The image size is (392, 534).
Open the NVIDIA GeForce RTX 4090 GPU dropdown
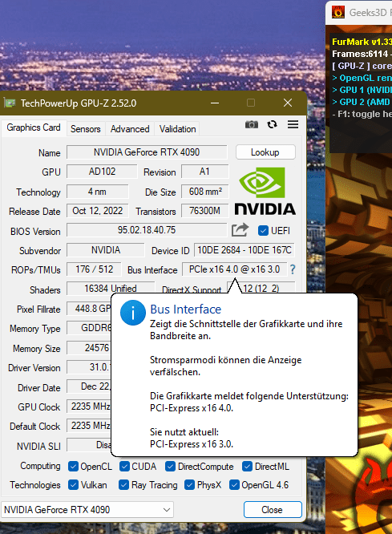coord(87,510)
